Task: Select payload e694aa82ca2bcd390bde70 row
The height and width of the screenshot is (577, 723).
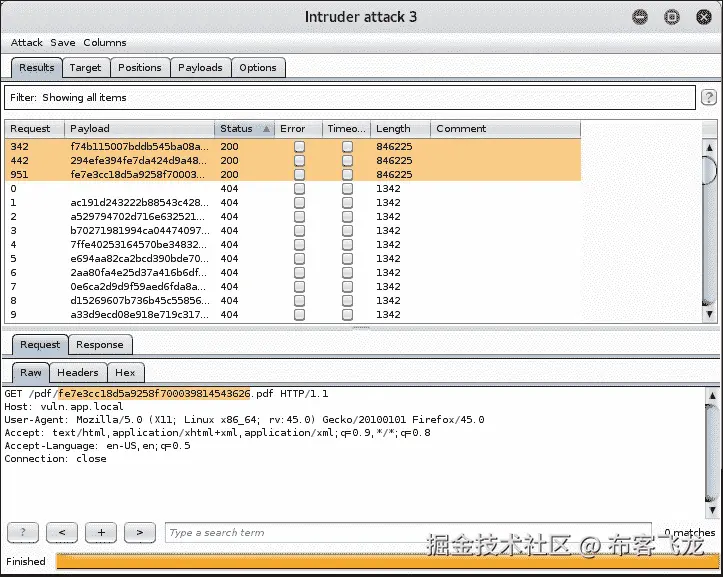Action: [x=293, y=258]
